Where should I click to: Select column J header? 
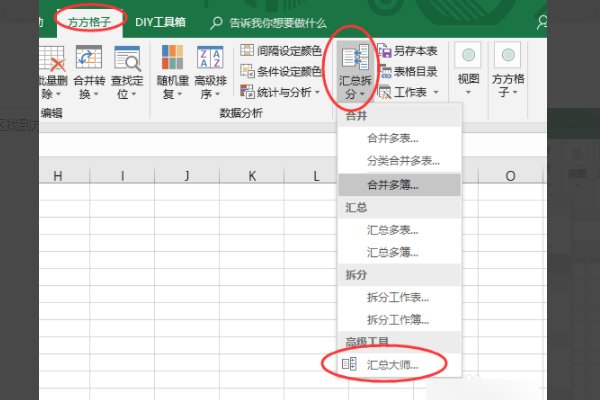click(187, 176)
